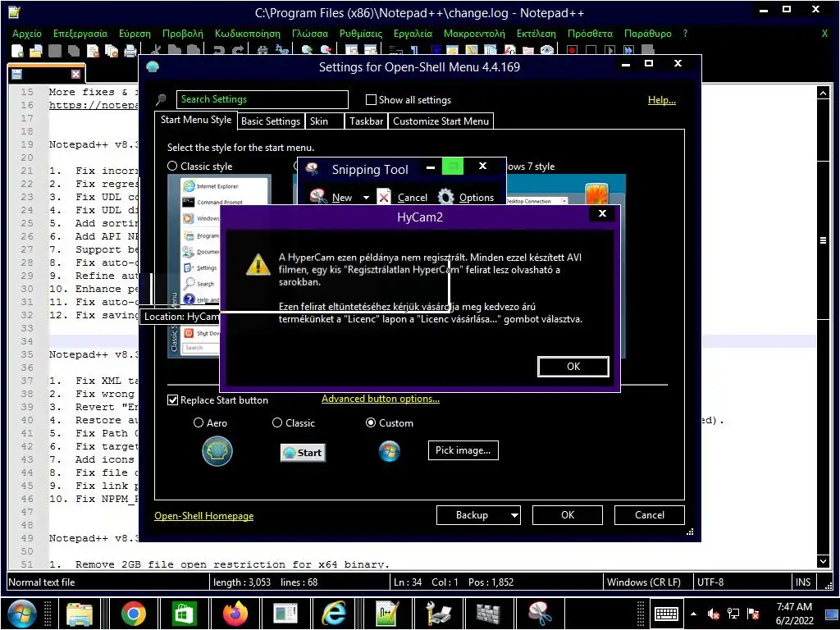The width and height of the screenshot is (840, 630).
Task: Click OK in the HyCam2 dialog
Action: pyautogui.click(x=573, y=367)
